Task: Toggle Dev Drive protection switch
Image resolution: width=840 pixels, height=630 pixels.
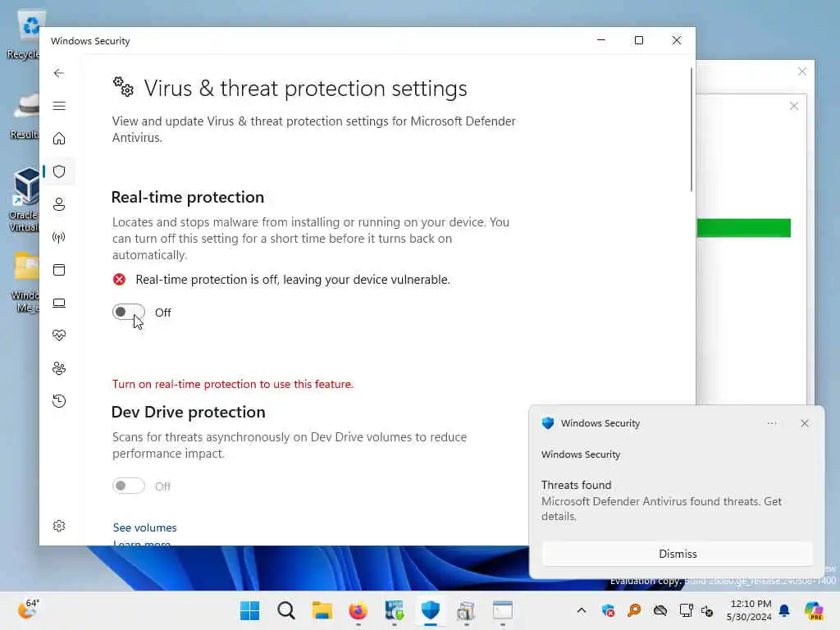Action: click(x=129, y=486)
